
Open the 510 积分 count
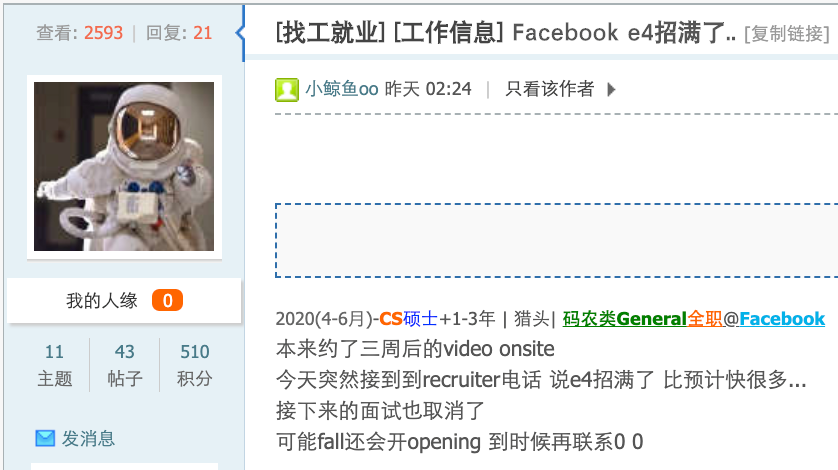pos(195,365)
